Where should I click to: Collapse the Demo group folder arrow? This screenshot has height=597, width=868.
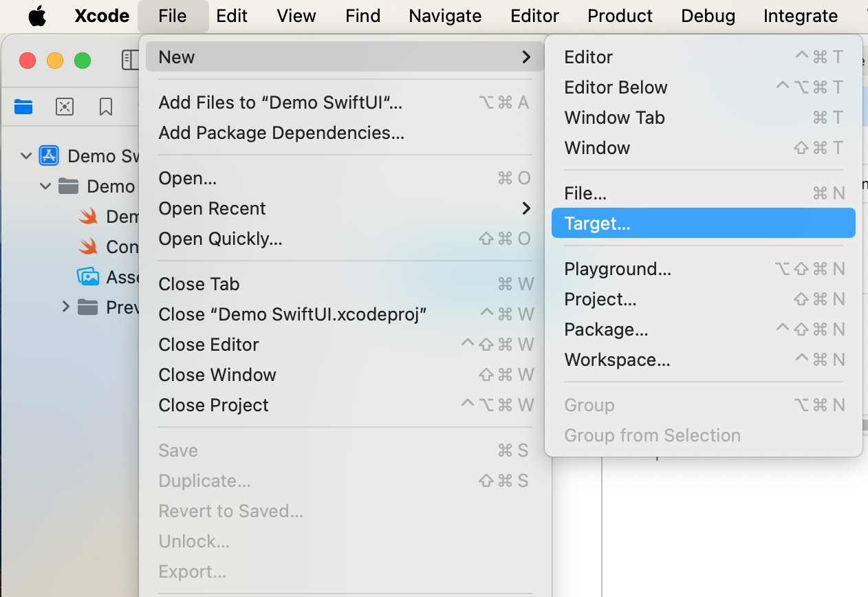coord(45,186)
